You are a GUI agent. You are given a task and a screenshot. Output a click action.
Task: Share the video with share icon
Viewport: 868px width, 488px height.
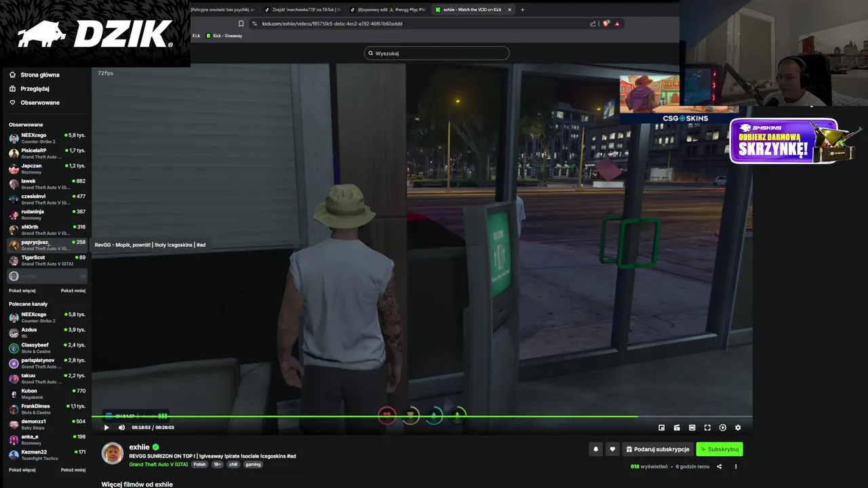coord(719,466)
